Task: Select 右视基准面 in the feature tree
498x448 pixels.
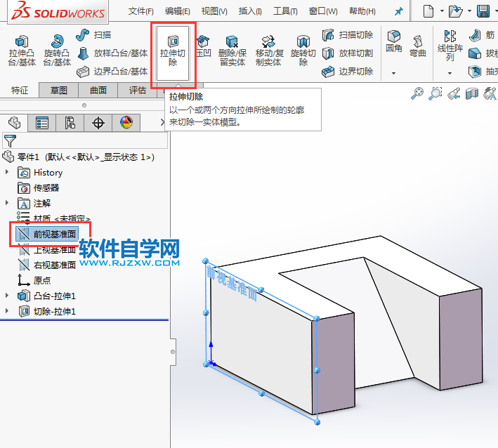Action: point(47,265)
